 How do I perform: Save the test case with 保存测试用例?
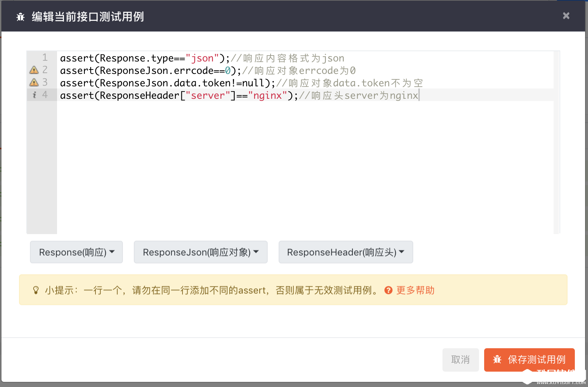[529, 360]
